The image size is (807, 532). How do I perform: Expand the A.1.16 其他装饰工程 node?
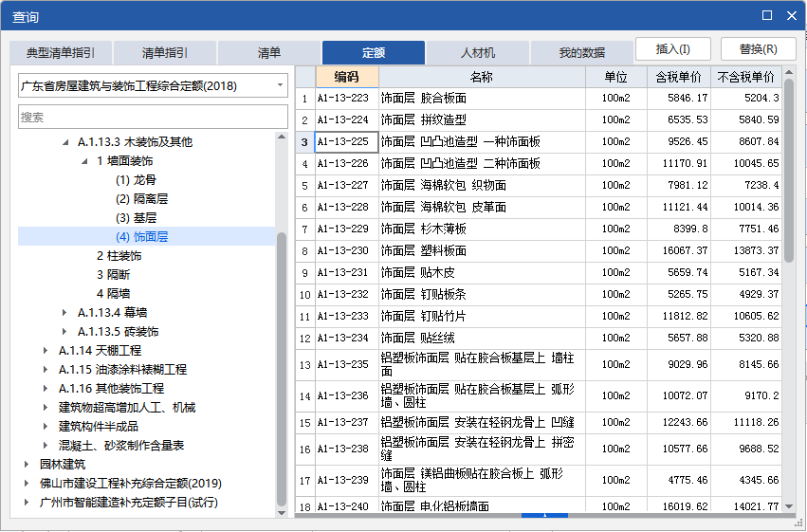click(46, 389)
